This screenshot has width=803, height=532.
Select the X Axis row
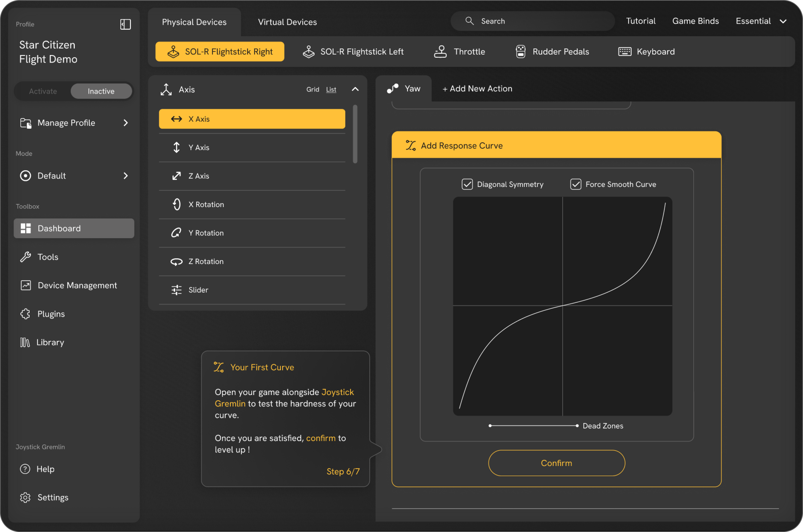(x=252, y=119)
